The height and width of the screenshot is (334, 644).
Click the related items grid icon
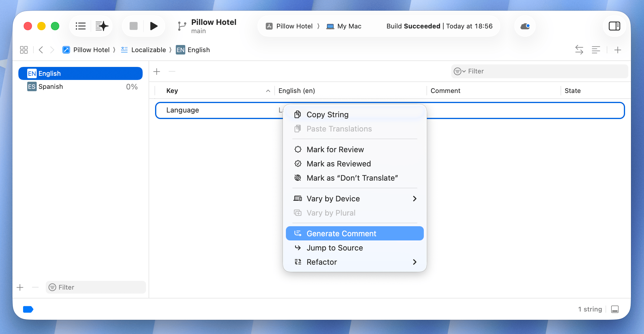click(x=24, y=50)
